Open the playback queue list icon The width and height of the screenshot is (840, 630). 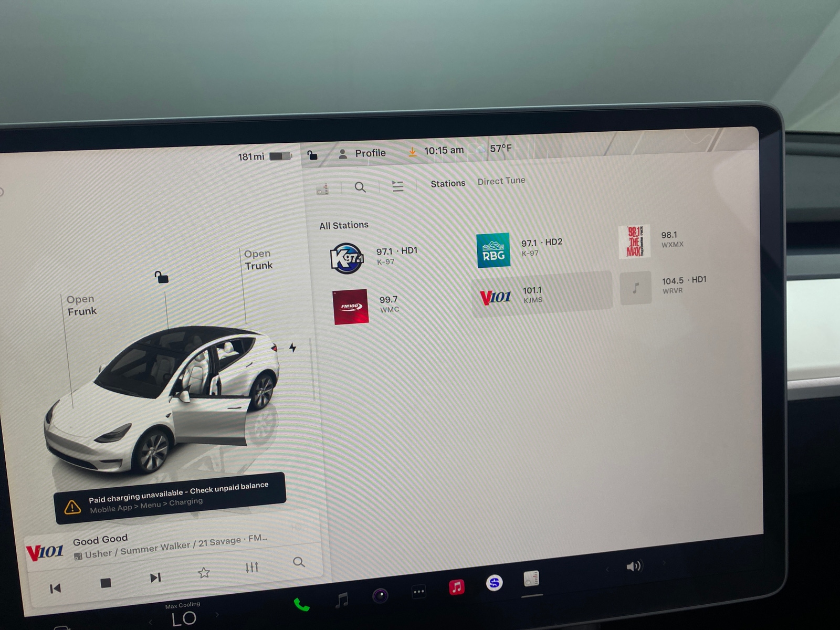[x=397, y=186]
